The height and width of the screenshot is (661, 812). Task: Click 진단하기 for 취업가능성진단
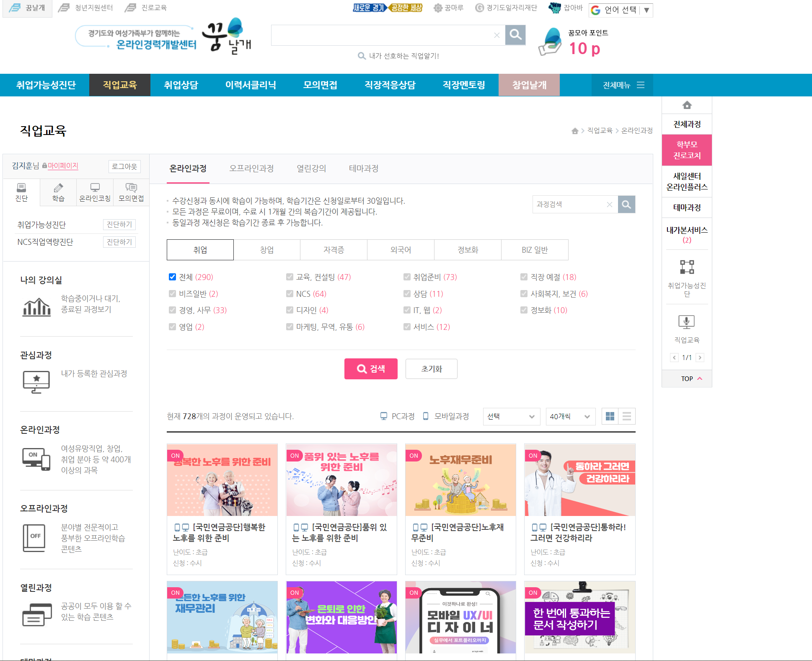coord(119,225)
